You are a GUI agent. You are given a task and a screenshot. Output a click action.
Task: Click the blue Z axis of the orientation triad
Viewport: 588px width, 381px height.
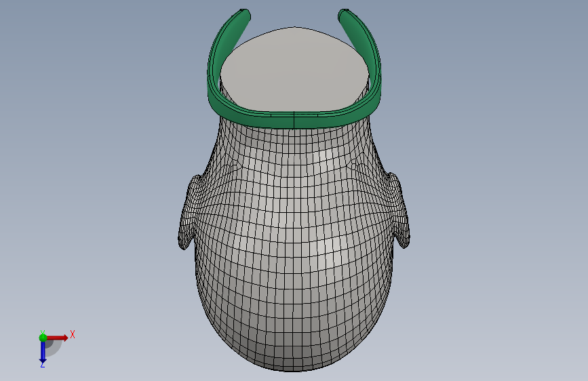click(x=43, y=353)
